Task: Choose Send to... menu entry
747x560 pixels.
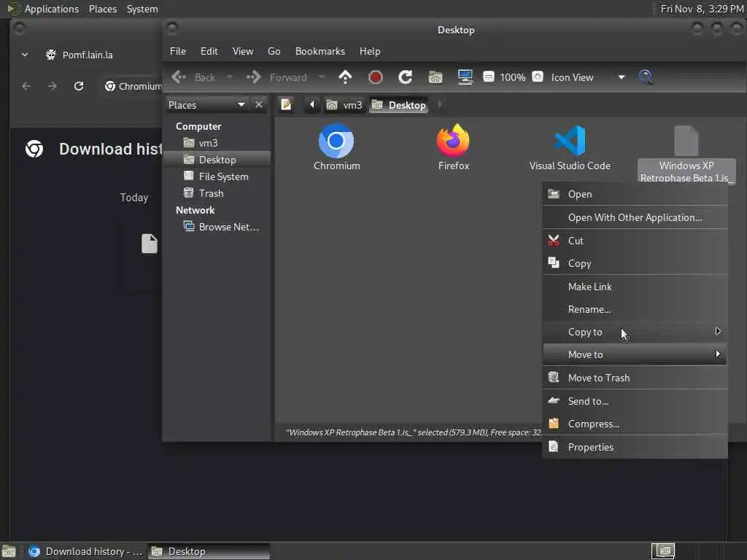Action: click(x=635, y=401)
